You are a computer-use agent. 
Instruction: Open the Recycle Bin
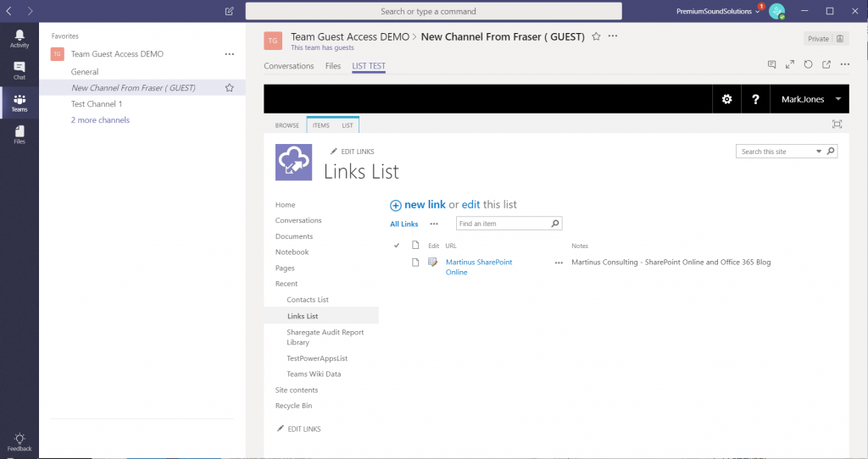point(293,406)
